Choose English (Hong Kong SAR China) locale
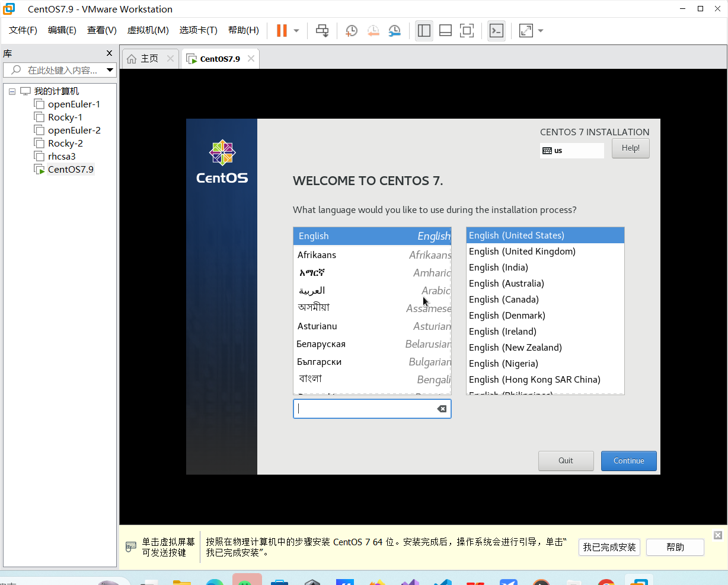The width and height of the screenshot is (728, 585). coord(545,380)
